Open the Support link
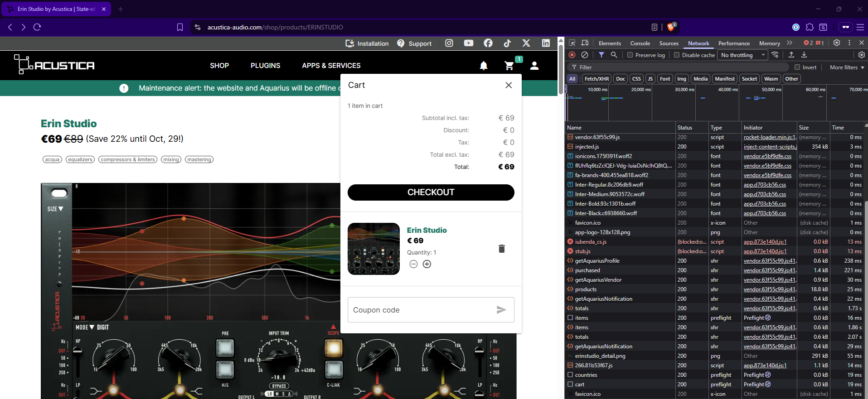The height and width of the screenshot is (399, 868). coord(414,43)
